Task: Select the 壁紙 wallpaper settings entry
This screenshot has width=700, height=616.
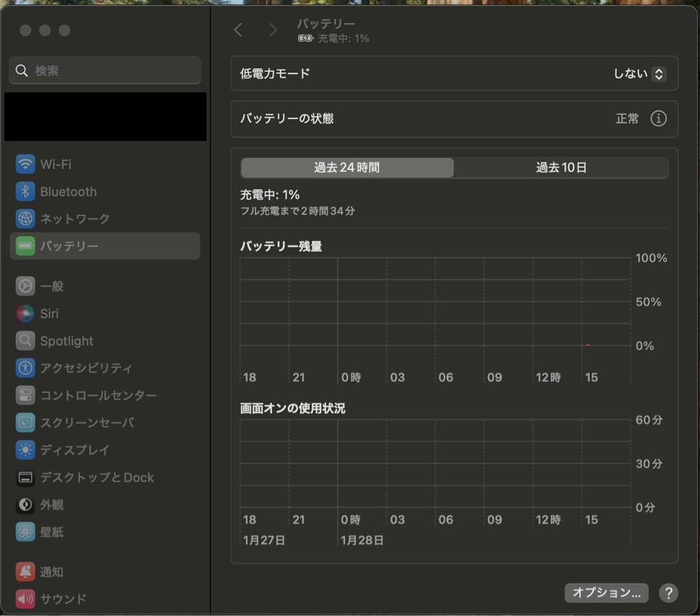Action: pyautogui.click(x=25, y=532)
